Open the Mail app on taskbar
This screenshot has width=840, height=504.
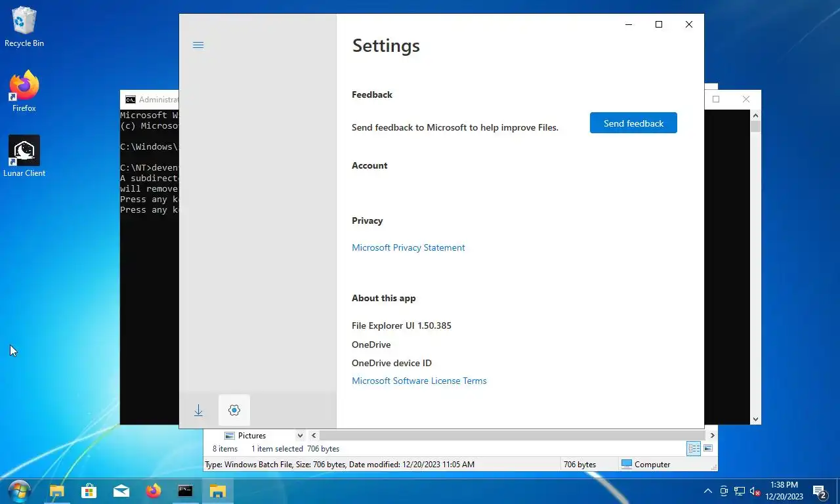point(121,491)
